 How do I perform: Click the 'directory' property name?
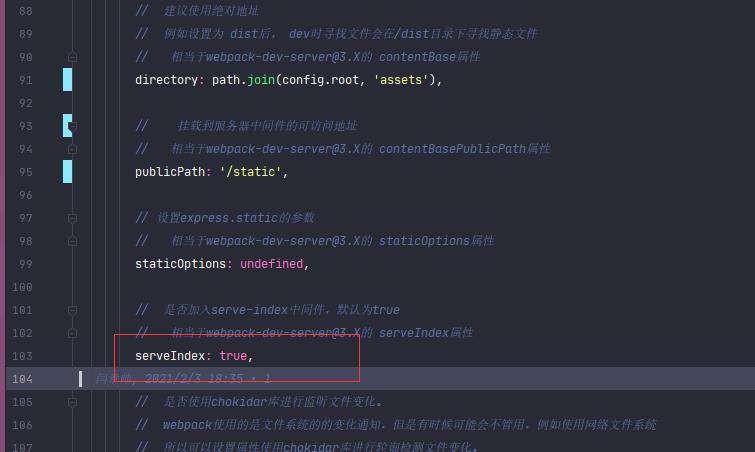pos(166,79)
